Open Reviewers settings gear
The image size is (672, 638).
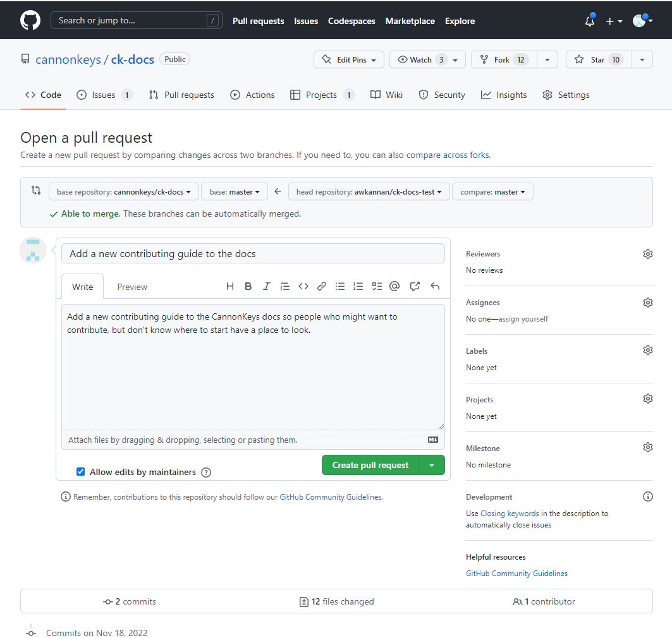[x=647, y=254]
